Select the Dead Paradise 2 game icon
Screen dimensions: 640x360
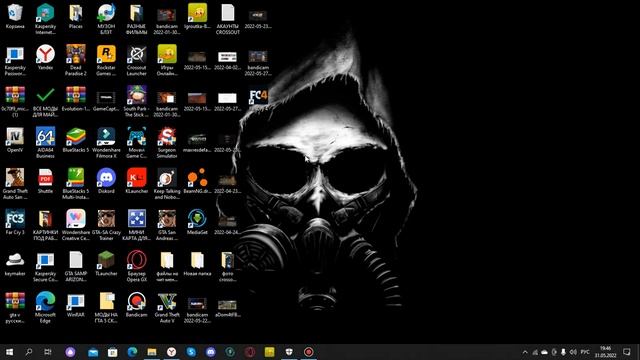76,60
